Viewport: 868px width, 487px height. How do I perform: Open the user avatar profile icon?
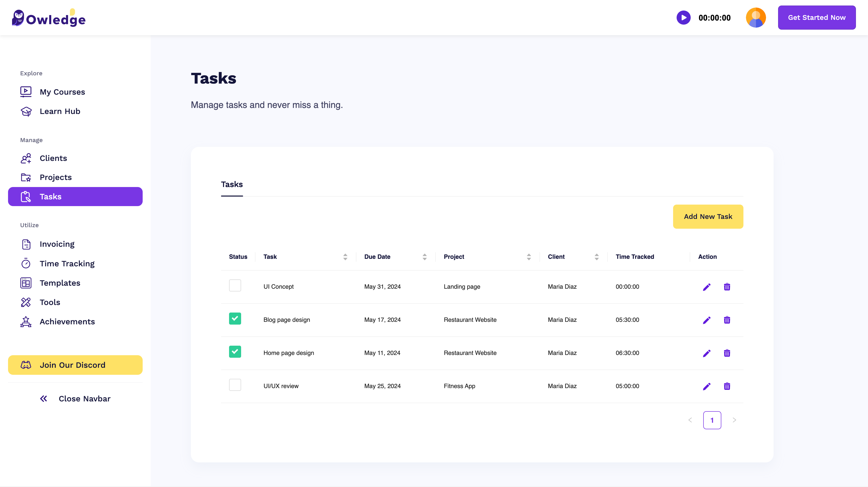755,18
